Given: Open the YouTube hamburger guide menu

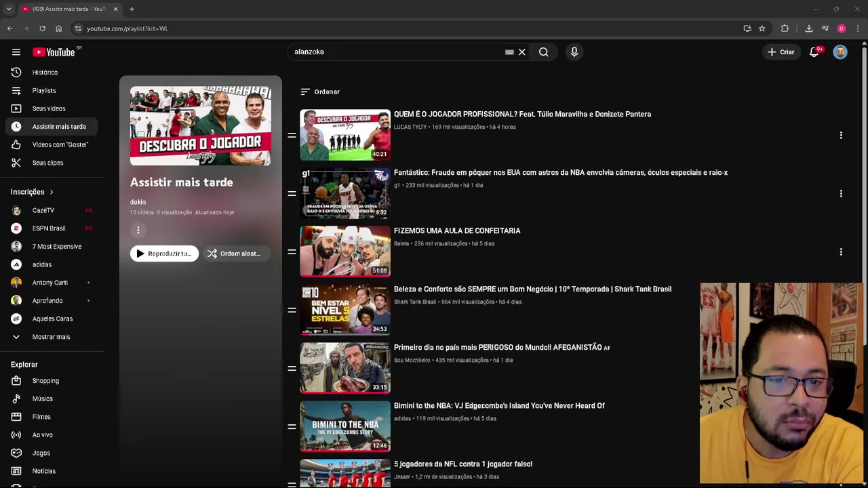Looking at the screenshot, I should [16, 52].
